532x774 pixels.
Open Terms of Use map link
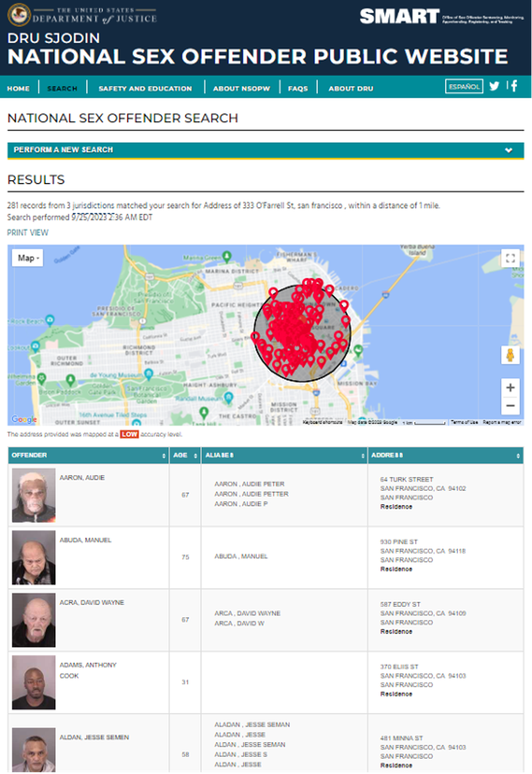point(464,422)
